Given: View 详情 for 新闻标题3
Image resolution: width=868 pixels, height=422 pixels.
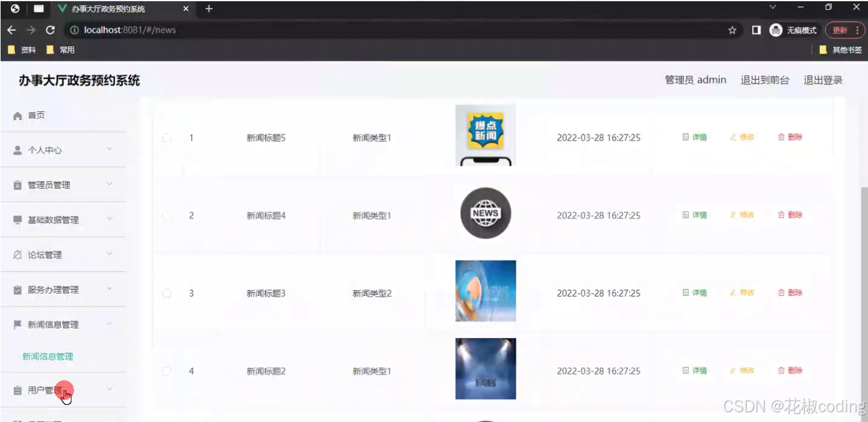Looking at the screenshot, I should pyautogui.click(x=694, y=293).
